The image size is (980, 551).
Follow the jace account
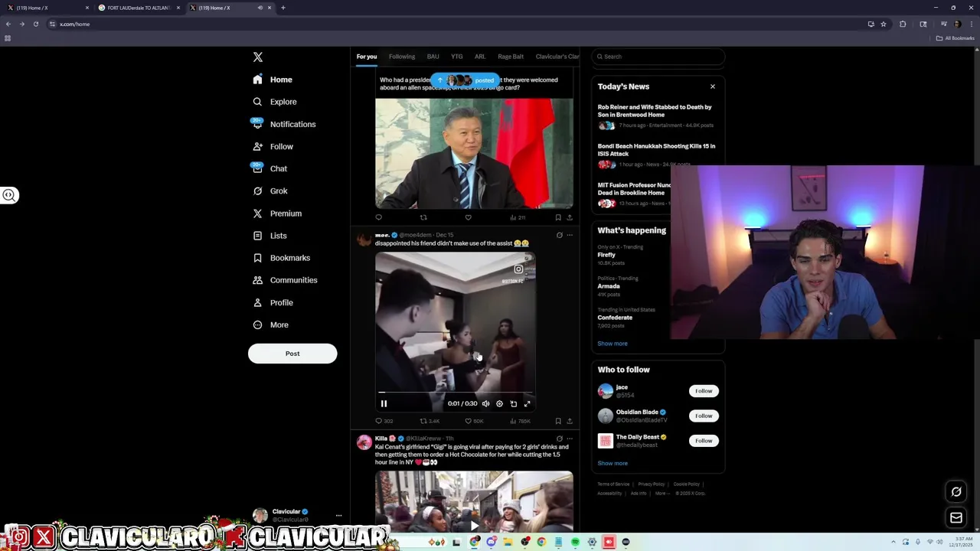(x=704, y=391)
